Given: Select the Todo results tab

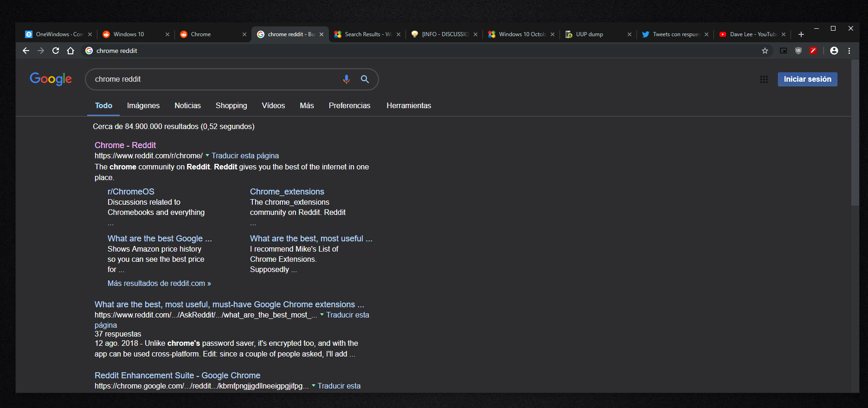Looking at the screenshot, I should pyautogui.click(x=103, y=106).
